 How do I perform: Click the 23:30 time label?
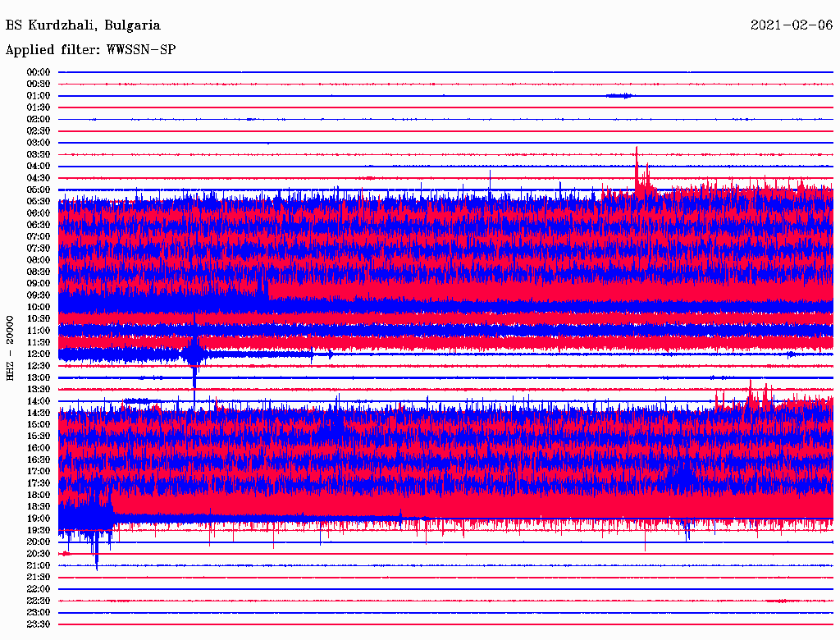click(39, 624)
